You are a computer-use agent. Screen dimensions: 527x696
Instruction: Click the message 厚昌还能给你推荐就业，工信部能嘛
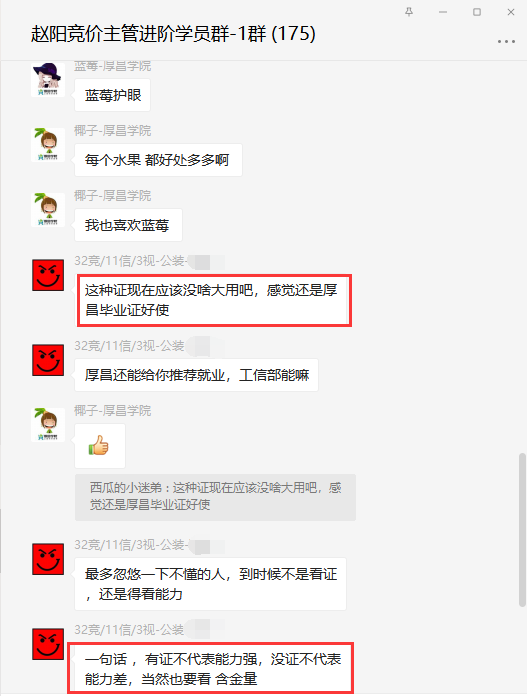point(196,375)
